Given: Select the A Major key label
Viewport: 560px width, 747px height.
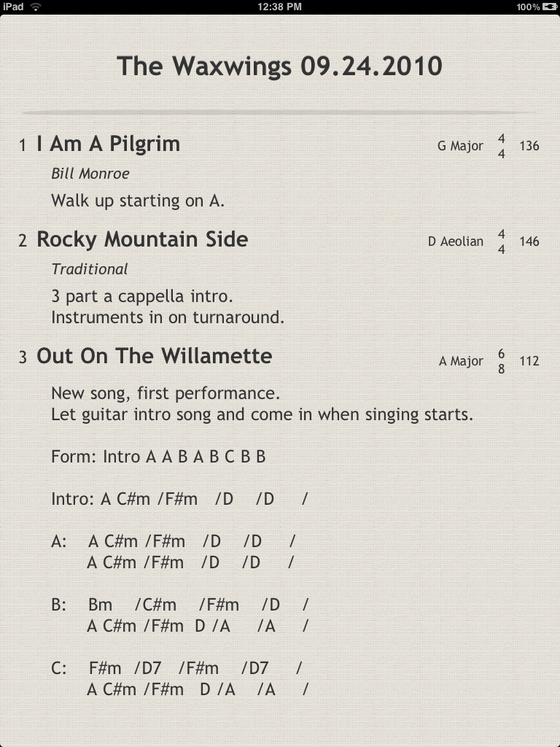Looking at the screenshot, I should click(x=461, y=361).
